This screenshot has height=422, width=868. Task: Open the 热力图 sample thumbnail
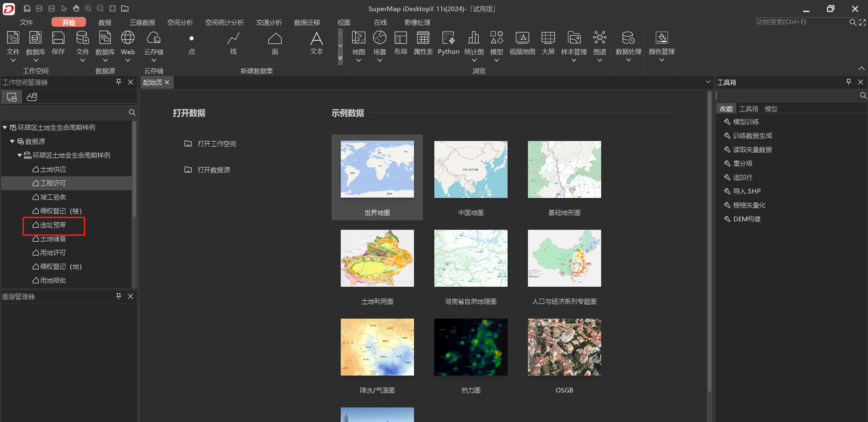(471, 347)
